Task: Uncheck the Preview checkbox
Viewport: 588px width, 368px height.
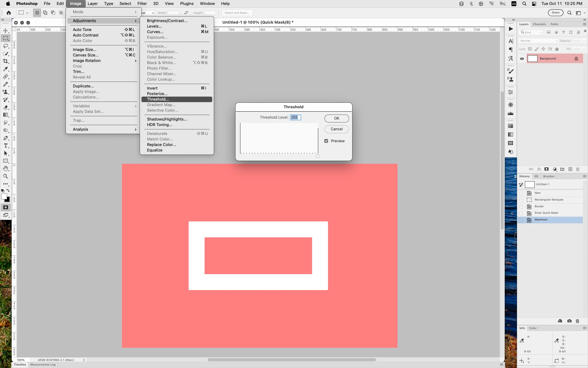Action: click(x=326, y=141)
